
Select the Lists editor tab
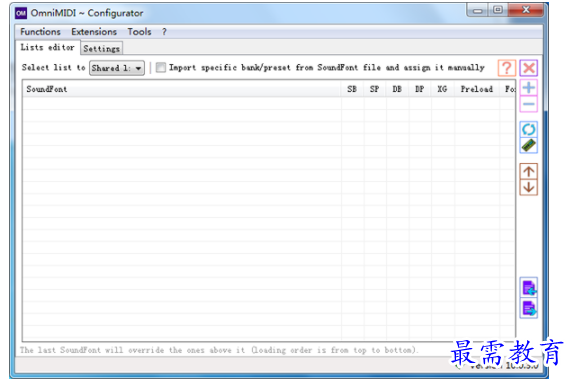[47, 47]
